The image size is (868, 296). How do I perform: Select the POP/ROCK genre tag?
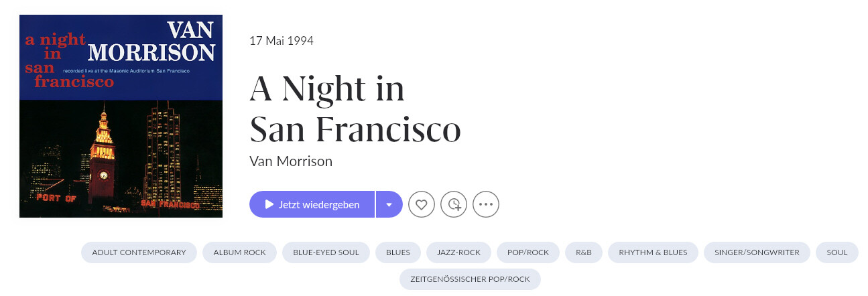[529, 252]
